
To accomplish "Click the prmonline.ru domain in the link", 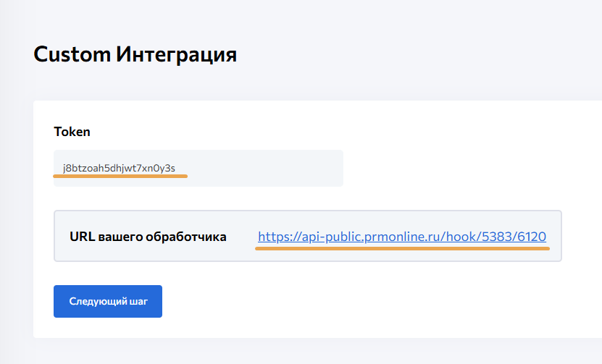I will (x=411, y=237).
